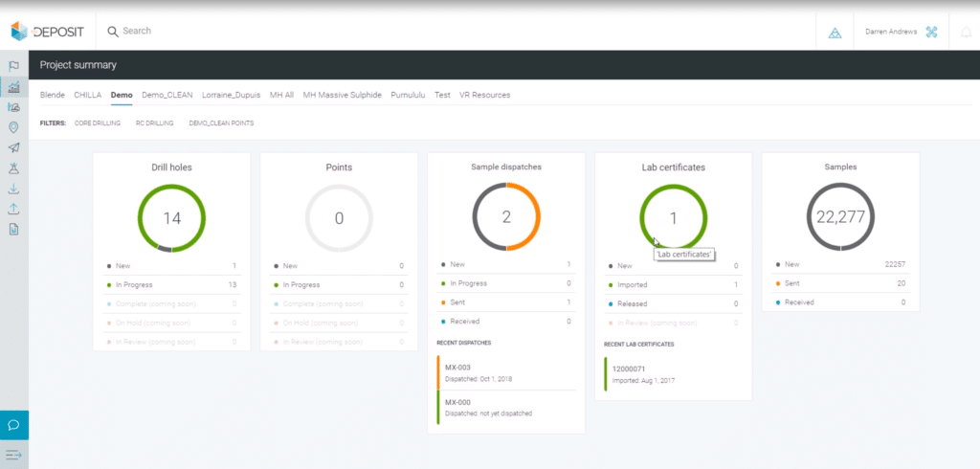Click the paper plane dispatch icon
Viewport: 980px width, 469px height.
click(x=13, y=147)
